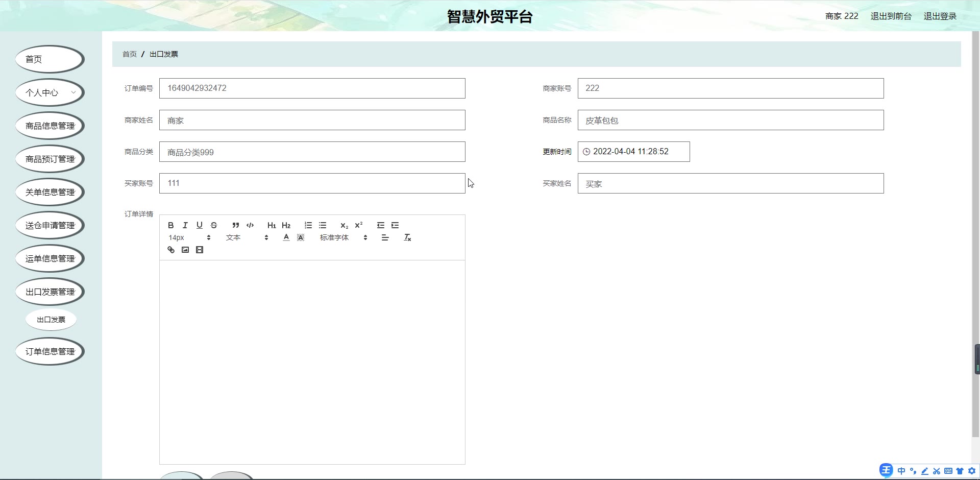Insert a blockquote in editor
Image resolution: width=980 pixels, height=480 pixels.
point(235,225)
